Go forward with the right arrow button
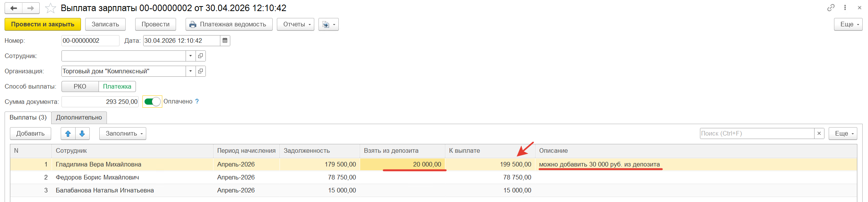868x202 pixels. click(31, 8)
